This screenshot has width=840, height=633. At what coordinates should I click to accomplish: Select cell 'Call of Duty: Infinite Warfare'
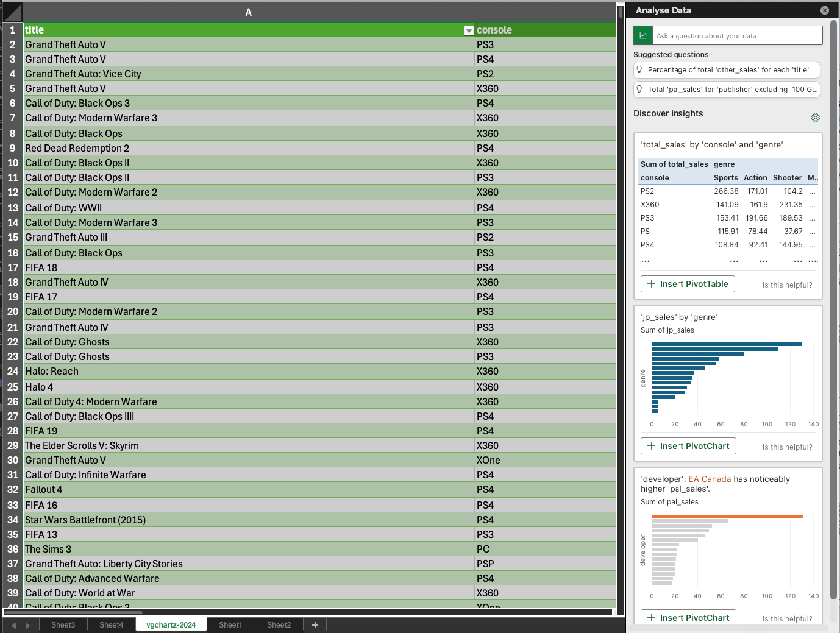(x=249, y=475)
